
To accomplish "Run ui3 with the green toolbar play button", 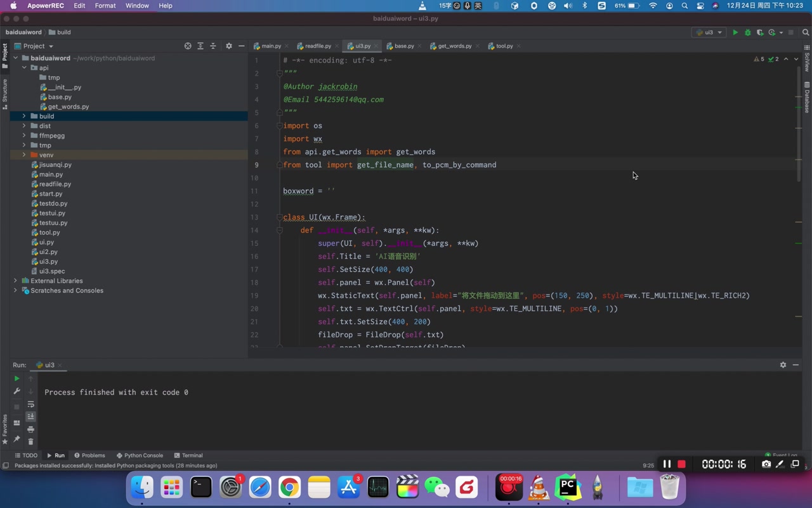I will point(735,32).
